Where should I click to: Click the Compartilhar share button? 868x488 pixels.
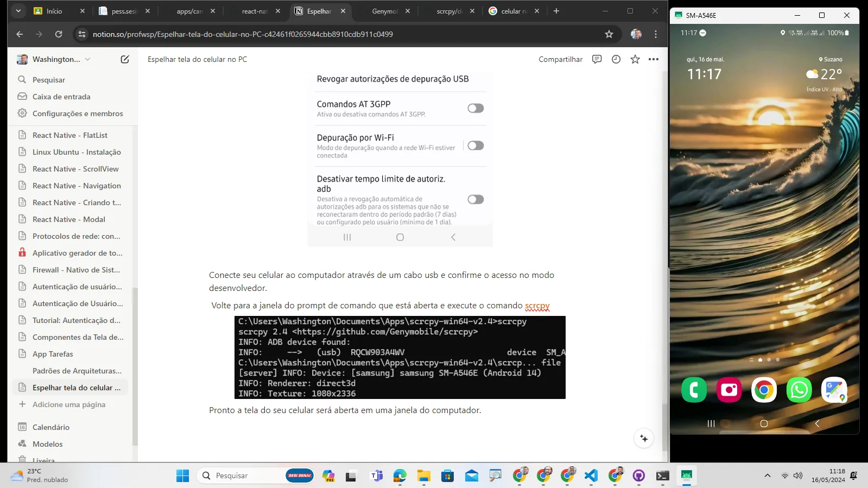(x=560, y=59)
